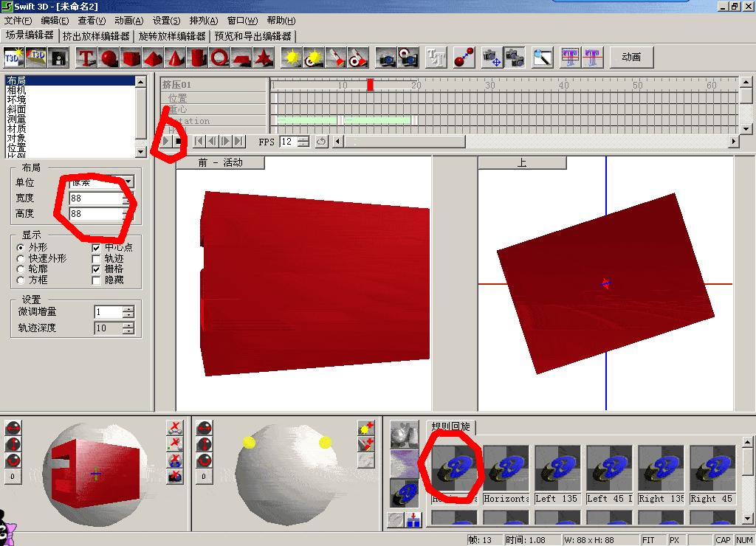Click the 宽度 width input field

pos(97,198)
